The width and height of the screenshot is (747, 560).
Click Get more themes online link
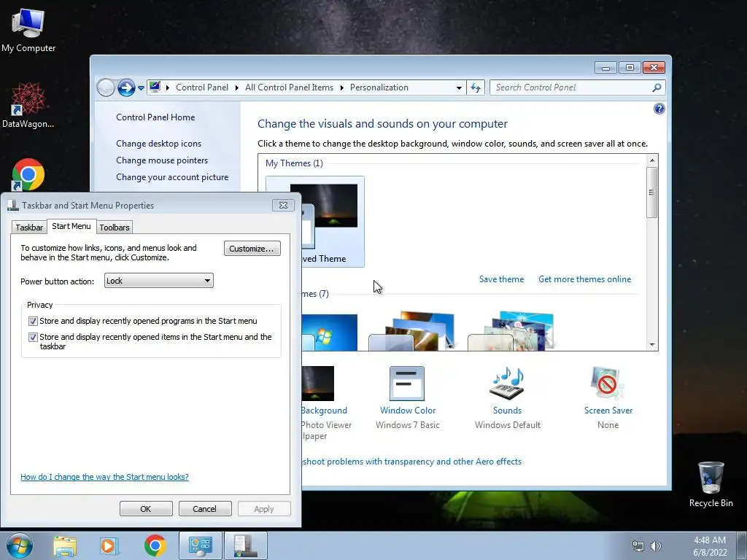[x=584, y=279]
